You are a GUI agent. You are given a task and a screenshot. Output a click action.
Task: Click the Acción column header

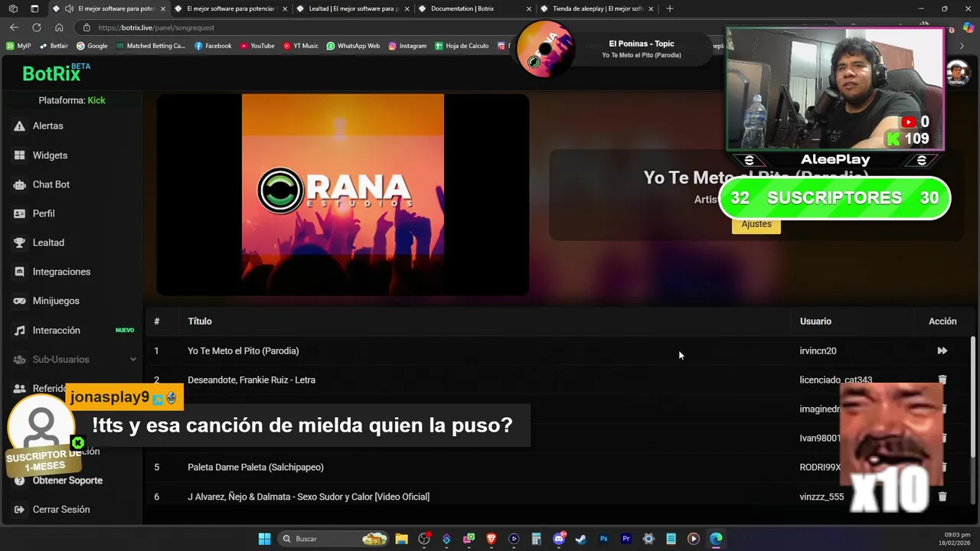click(942, 321)
